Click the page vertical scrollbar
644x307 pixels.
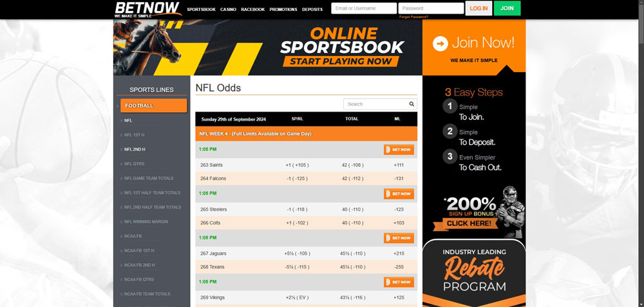[641, 153]
